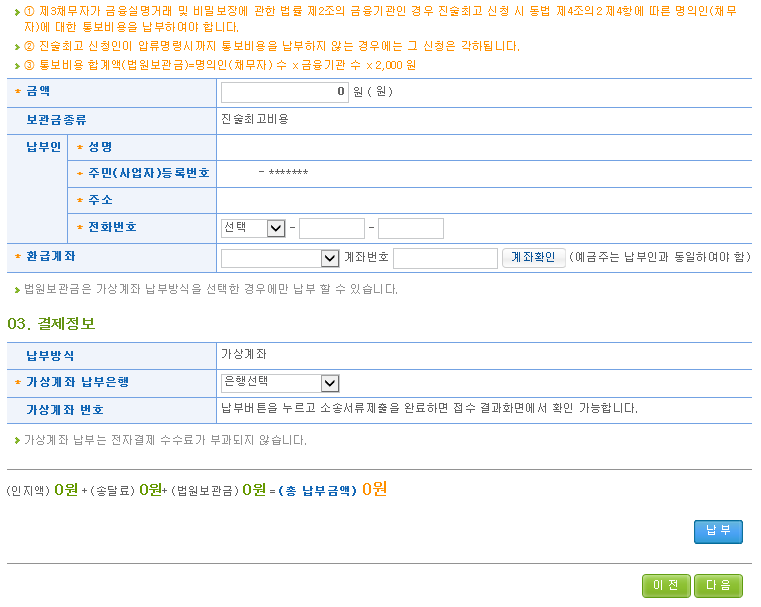Click the 03. 결제정보 section heading

[x=51, y=323]
